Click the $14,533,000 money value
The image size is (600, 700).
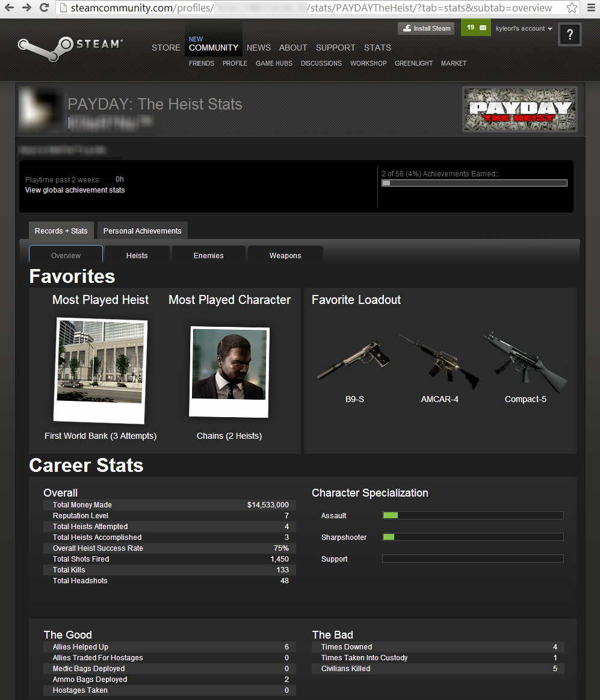[268, 505]
